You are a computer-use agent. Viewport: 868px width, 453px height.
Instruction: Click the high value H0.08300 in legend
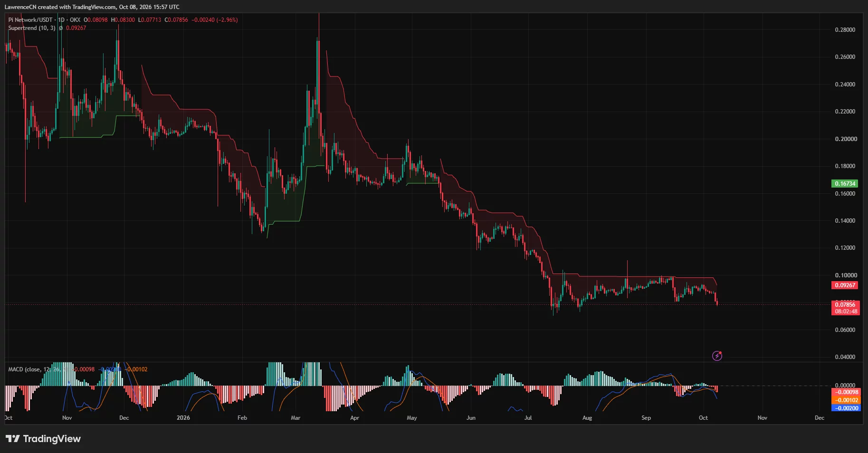[x=123, y=20]
